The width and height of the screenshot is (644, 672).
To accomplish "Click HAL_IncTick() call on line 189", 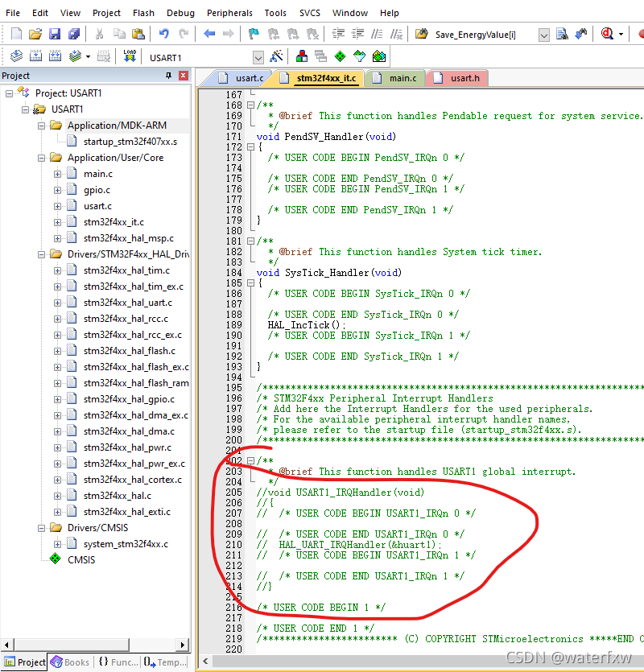I will 306,325.
